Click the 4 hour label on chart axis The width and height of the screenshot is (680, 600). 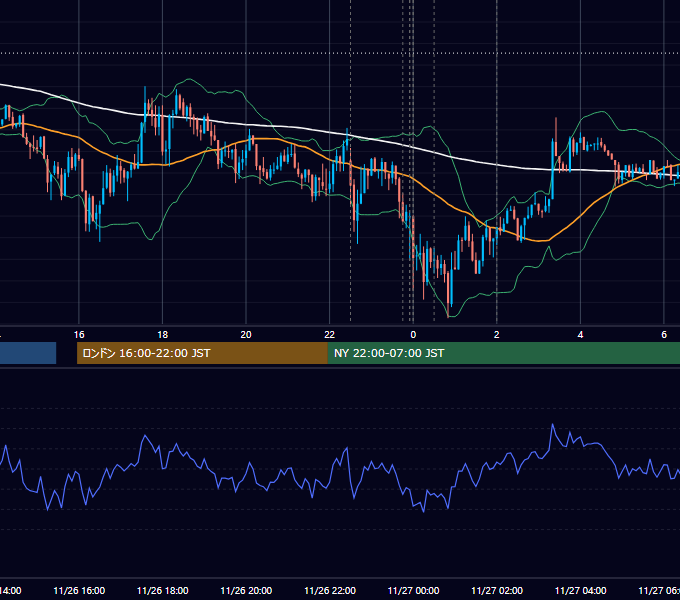(580, 334)
